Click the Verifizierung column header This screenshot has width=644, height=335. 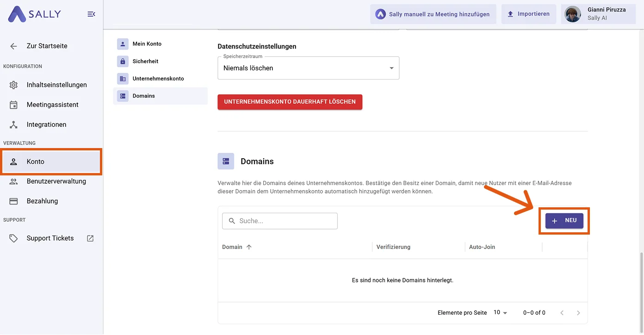point(393,247)
